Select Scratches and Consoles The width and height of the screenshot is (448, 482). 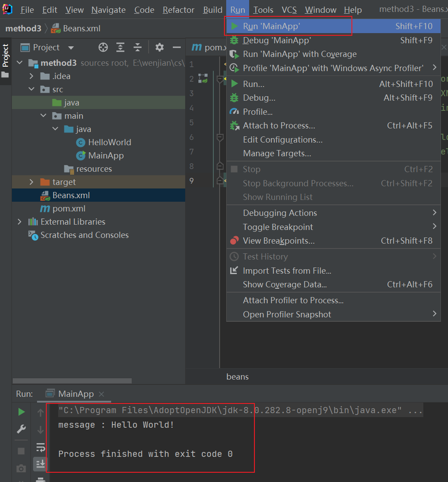[x=85, y=235]
